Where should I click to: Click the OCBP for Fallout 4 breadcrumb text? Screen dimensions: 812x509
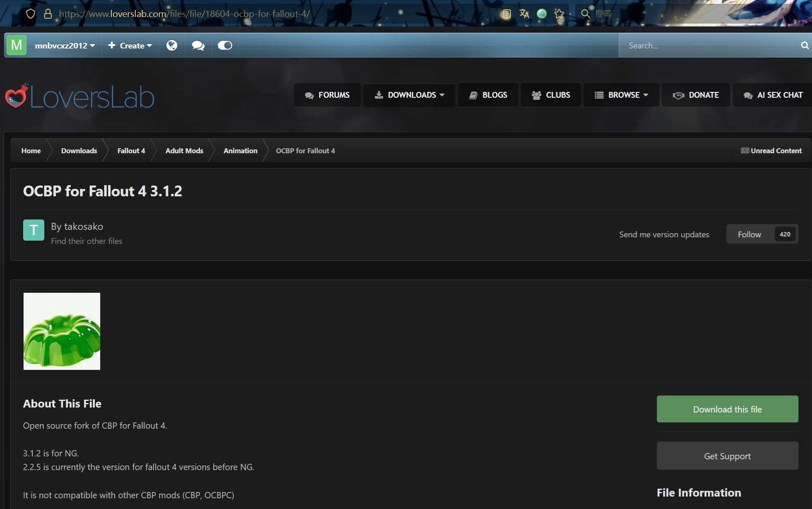pyautogui.click(x=305, y=151)
